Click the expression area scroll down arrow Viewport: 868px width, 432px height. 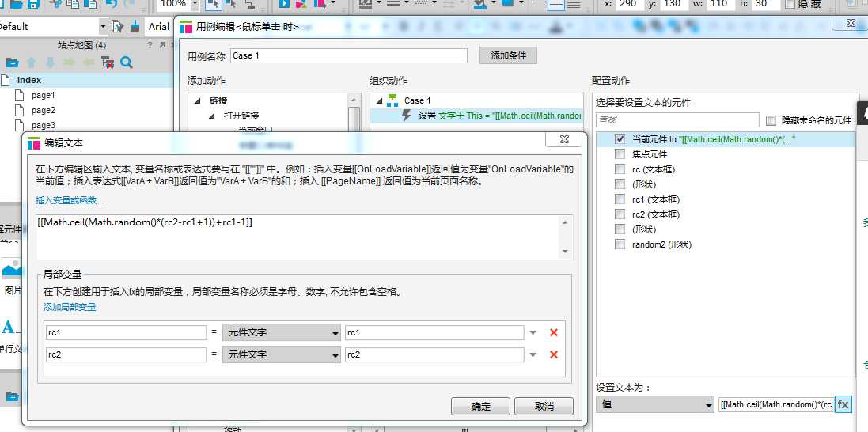tap(565, 252)
